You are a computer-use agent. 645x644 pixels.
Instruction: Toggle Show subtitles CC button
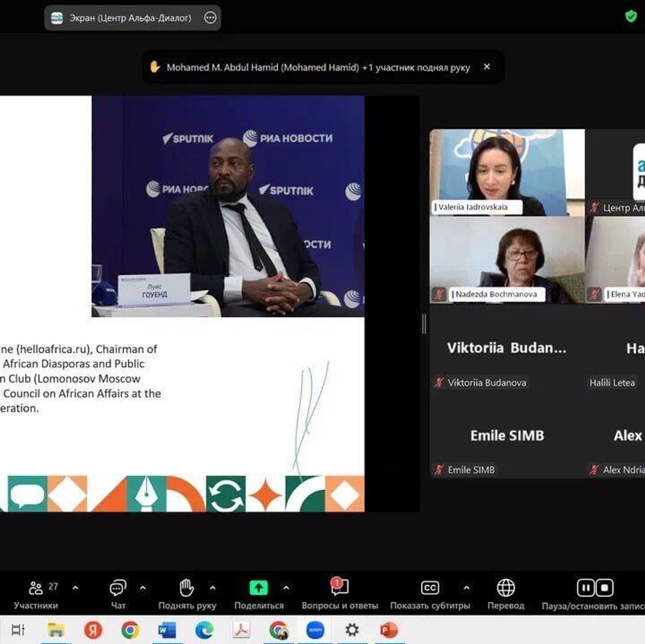[x=430, y=588]
